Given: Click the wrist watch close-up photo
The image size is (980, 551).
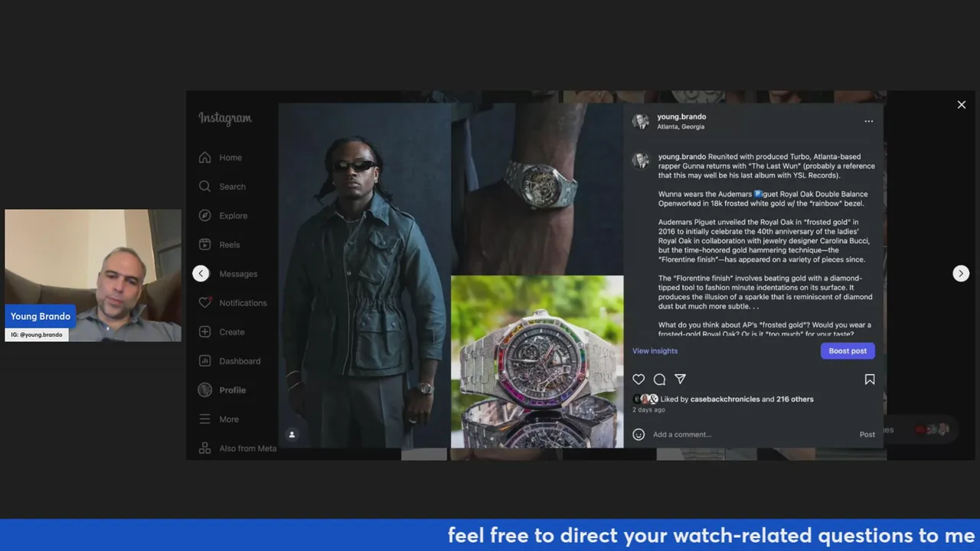Looking at the screenshot, I should [x=537, y=189].
